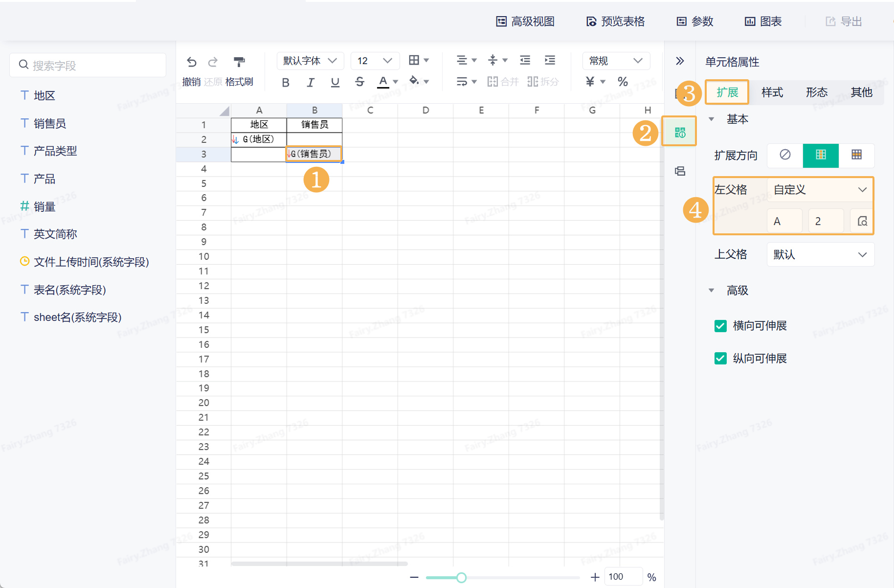Click 预览表格 to preview the table
Screen dimensions: 894x588
pyautogui.click(x=615, y=22)
